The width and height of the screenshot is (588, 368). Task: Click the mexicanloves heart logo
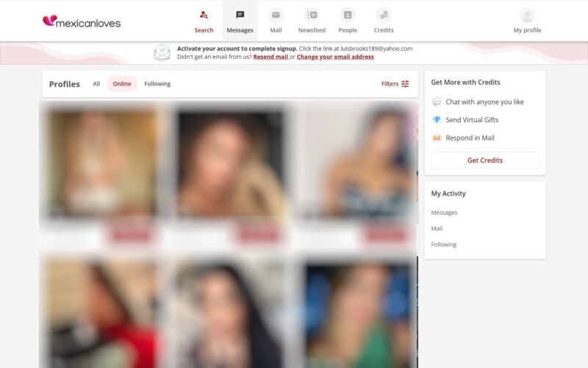(x=49, y=21)
